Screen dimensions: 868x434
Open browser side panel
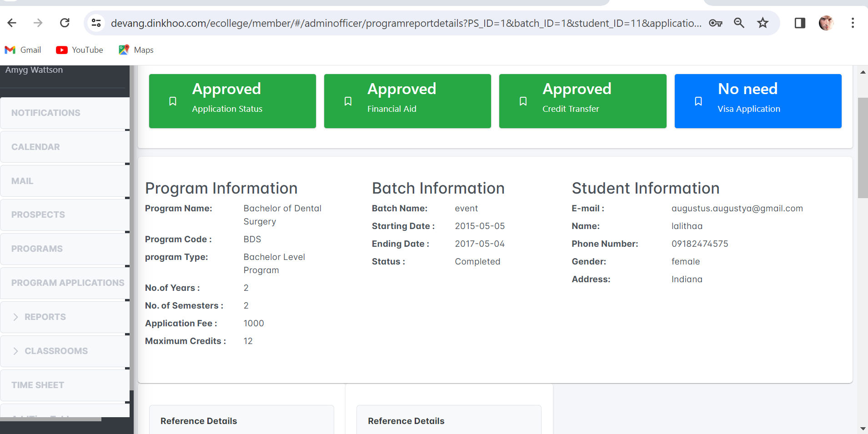click(800, 23)
